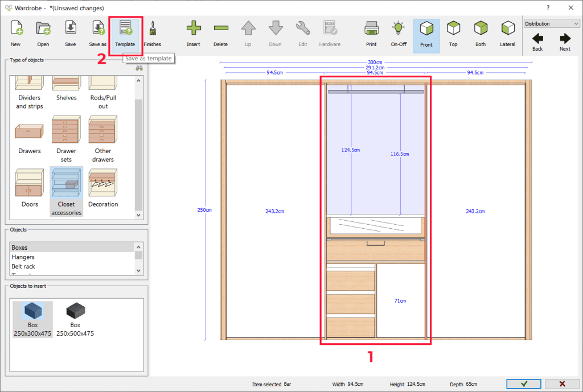Image resolution: width=583 pixels, height=392 pixels.
Task: Select Closet accessories object type
Action: tap(66, 192)
